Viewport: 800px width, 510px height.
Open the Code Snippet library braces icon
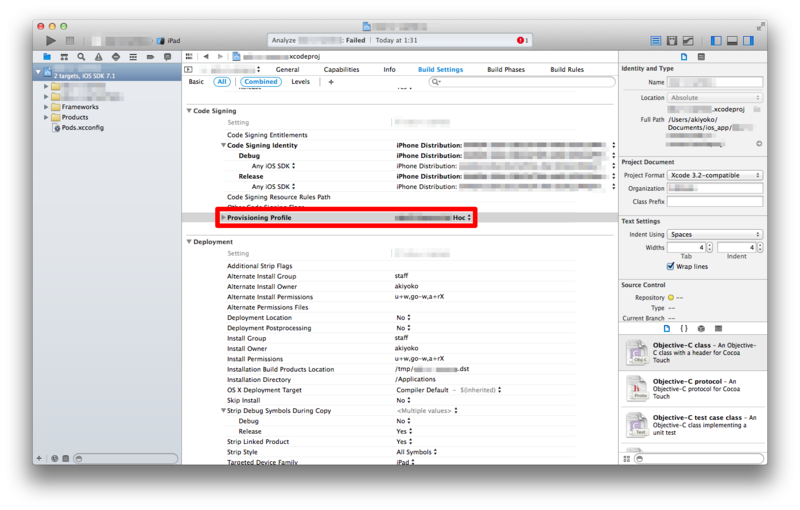tap(684, 328)
